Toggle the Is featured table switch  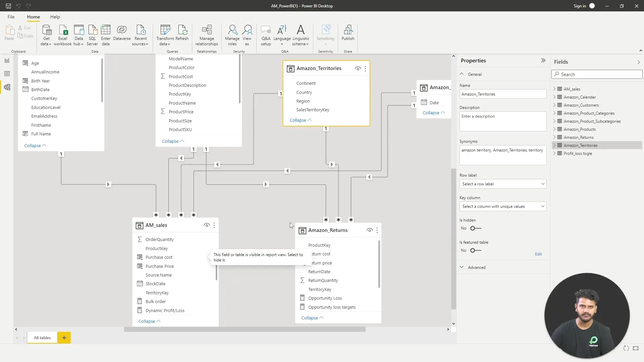475,250
